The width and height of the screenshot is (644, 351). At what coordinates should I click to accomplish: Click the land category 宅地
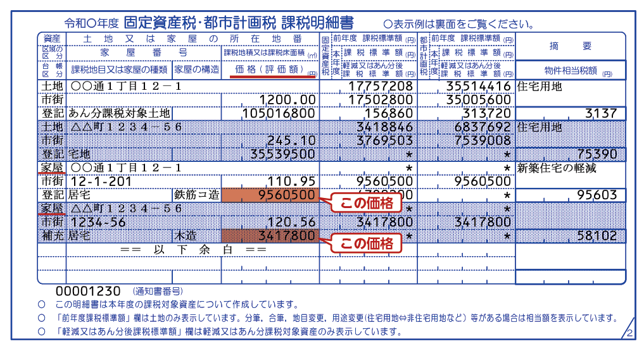point(79,154)
